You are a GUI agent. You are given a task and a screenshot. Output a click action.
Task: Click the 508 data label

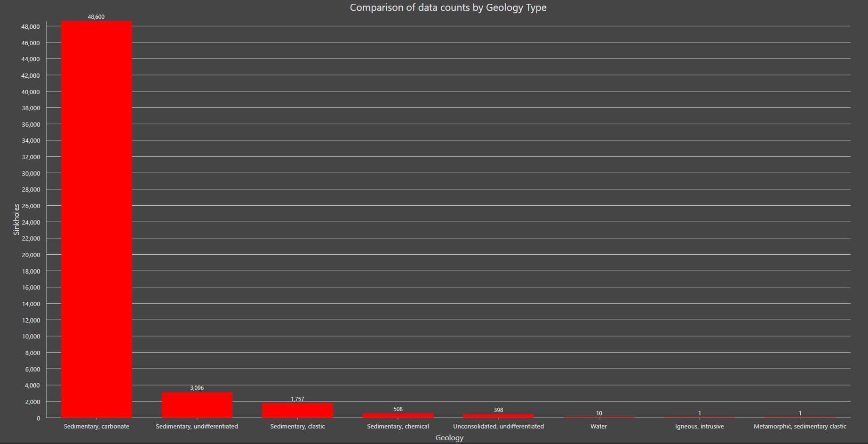pos(398,409)
